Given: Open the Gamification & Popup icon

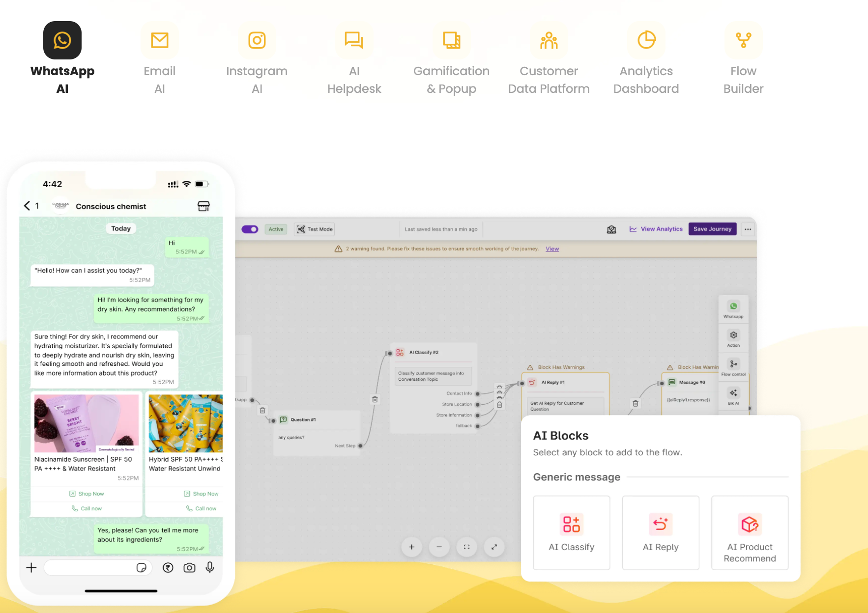Looking at the screenshot, I should 451,40.
